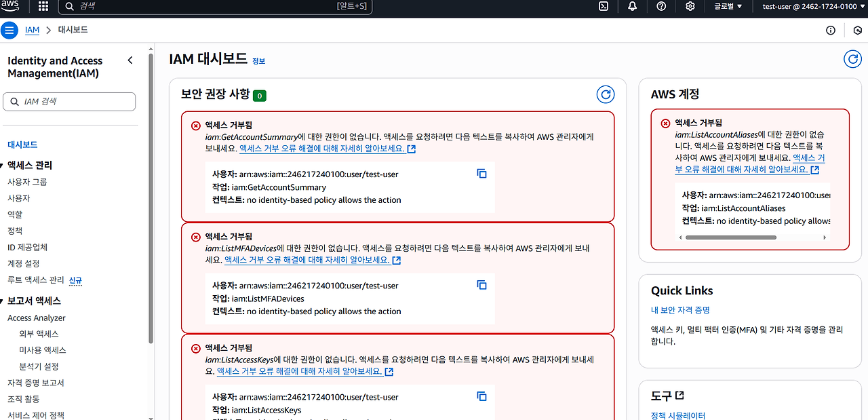Open 정책 in sidebar
This screenshot has height=420, width=868.
pos(15,231)
